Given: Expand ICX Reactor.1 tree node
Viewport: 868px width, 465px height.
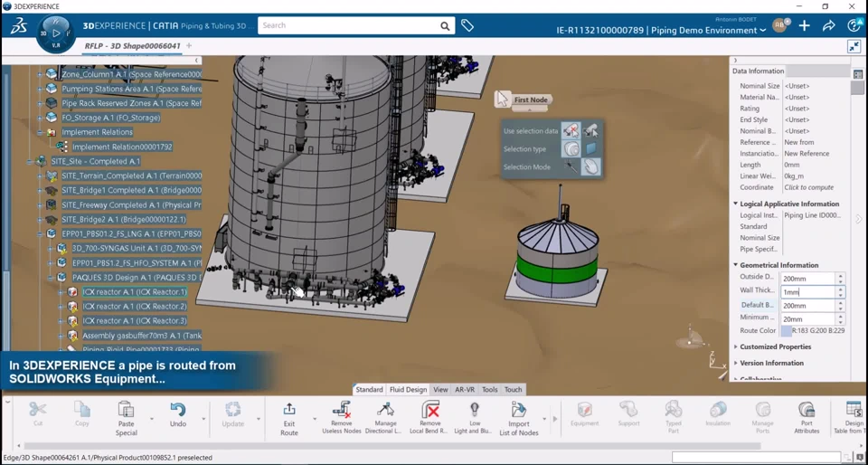Looking at the screenshot, I should point(61,291).
